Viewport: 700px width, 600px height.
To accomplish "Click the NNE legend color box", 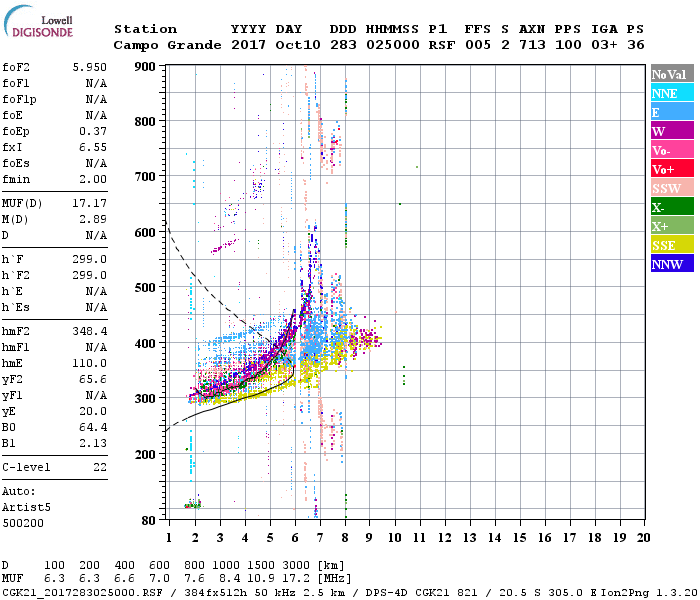I will pyautogui.click(x=671, y=93).
